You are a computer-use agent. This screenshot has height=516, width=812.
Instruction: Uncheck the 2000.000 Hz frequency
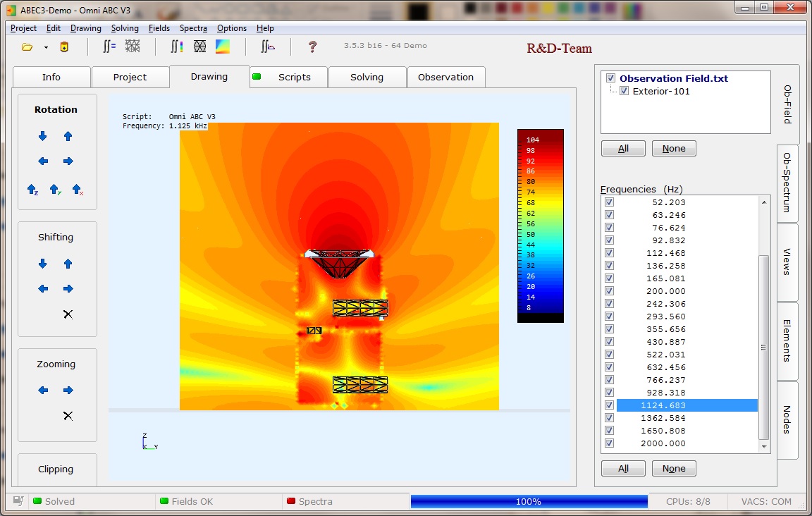click(609, 443)
